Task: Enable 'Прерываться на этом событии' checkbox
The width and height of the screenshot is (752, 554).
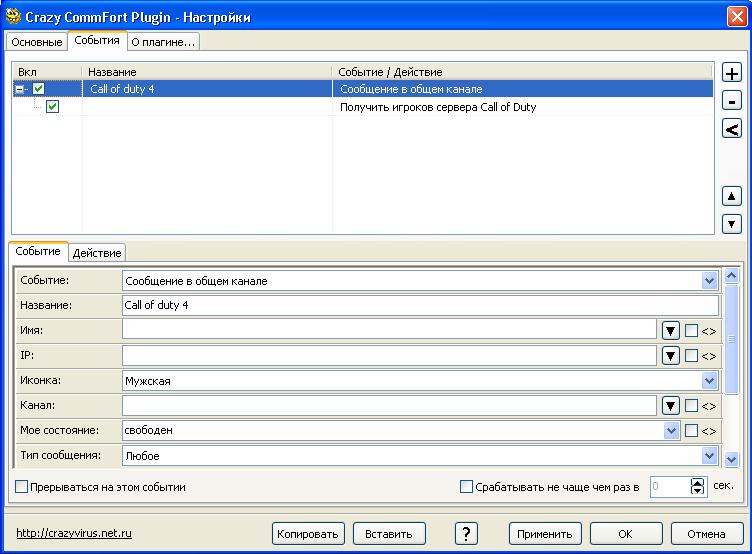Action: tap(22, 487)
